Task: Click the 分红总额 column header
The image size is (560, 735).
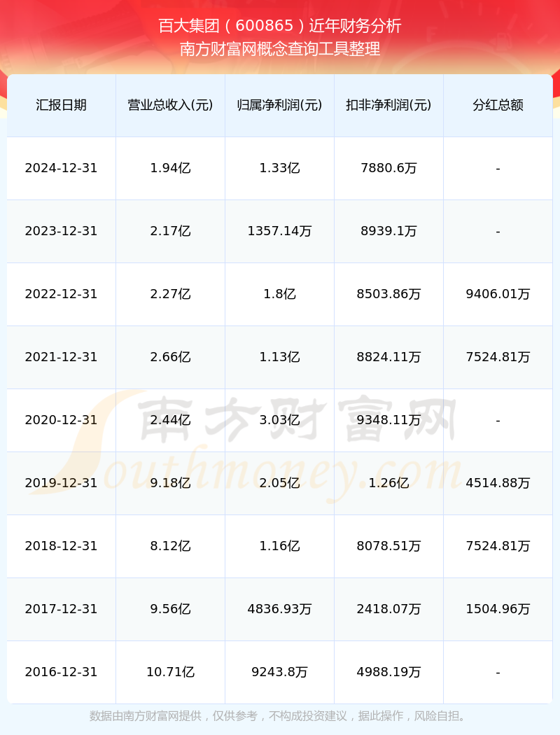Action: click(x=498, y=105)
